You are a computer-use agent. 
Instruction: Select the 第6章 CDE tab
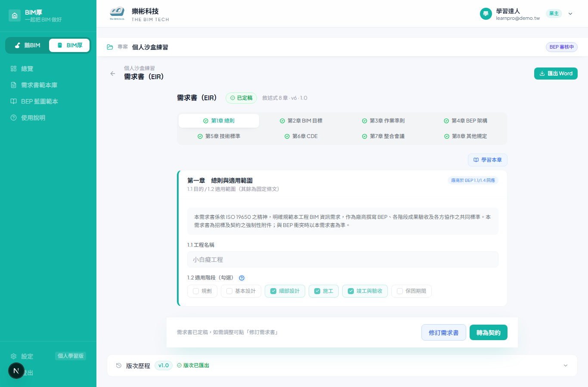click(301, 136)
